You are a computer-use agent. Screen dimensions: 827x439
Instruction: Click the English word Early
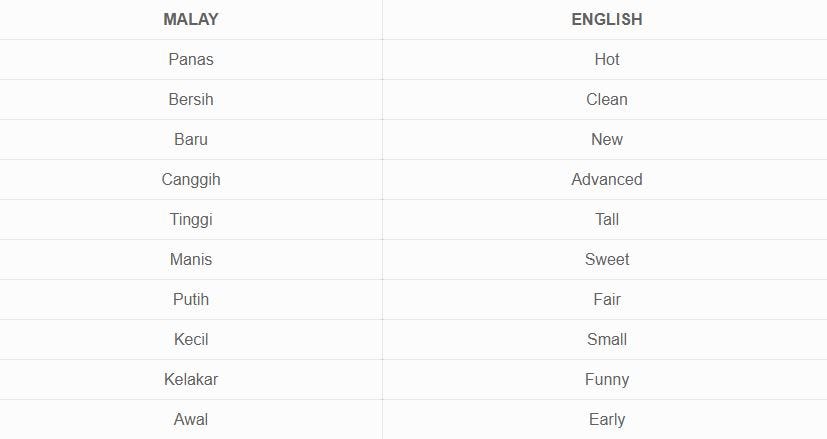click(x=606, y=419)
